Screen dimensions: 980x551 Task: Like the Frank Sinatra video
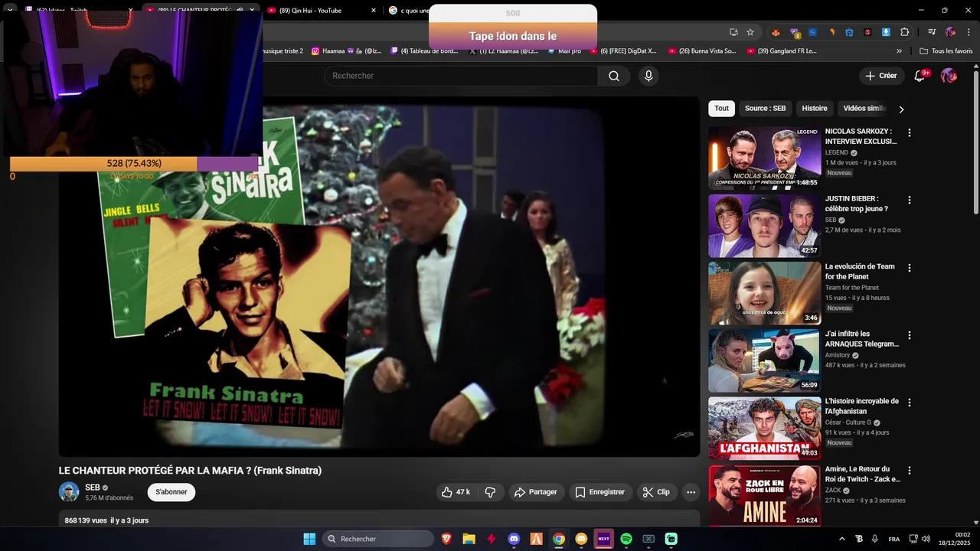click(x=456, y=492)
